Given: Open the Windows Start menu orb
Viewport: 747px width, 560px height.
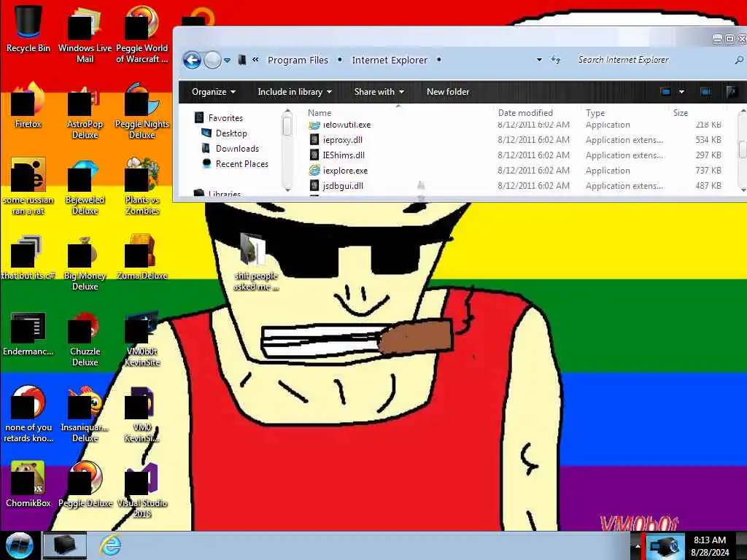Looking at the screenshot, I should [19, 545].
